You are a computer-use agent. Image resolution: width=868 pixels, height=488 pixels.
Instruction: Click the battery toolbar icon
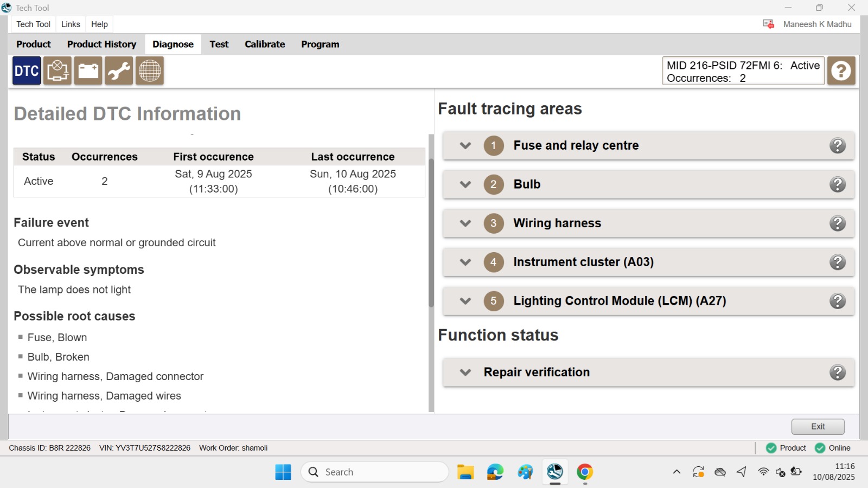[x=88, y=71]
